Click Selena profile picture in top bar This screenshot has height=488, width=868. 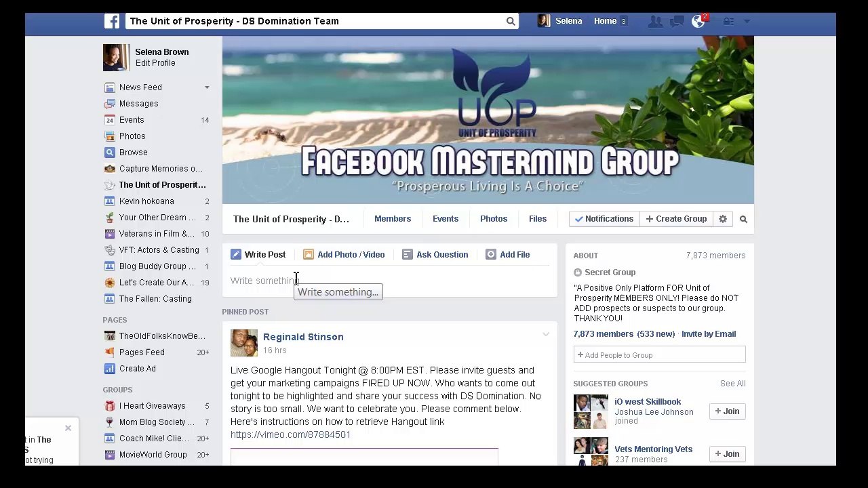point(544,21)
